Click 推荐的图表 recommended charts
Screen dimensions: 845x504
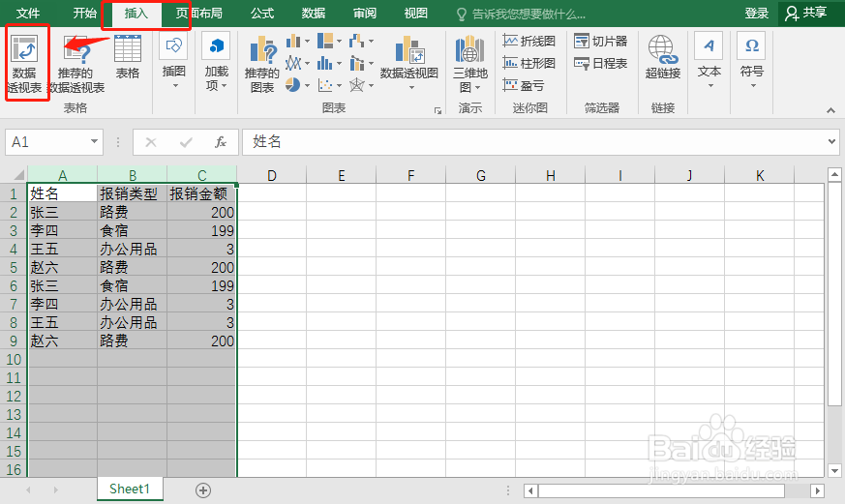pyautogui.click(x=262, y=65)
